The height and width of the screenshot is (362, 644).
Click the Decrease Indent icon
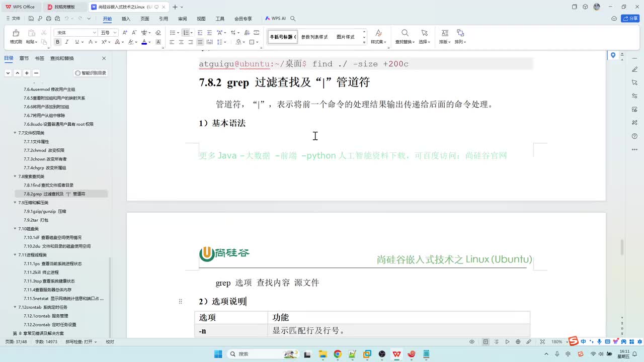click(x=200, y=33)
